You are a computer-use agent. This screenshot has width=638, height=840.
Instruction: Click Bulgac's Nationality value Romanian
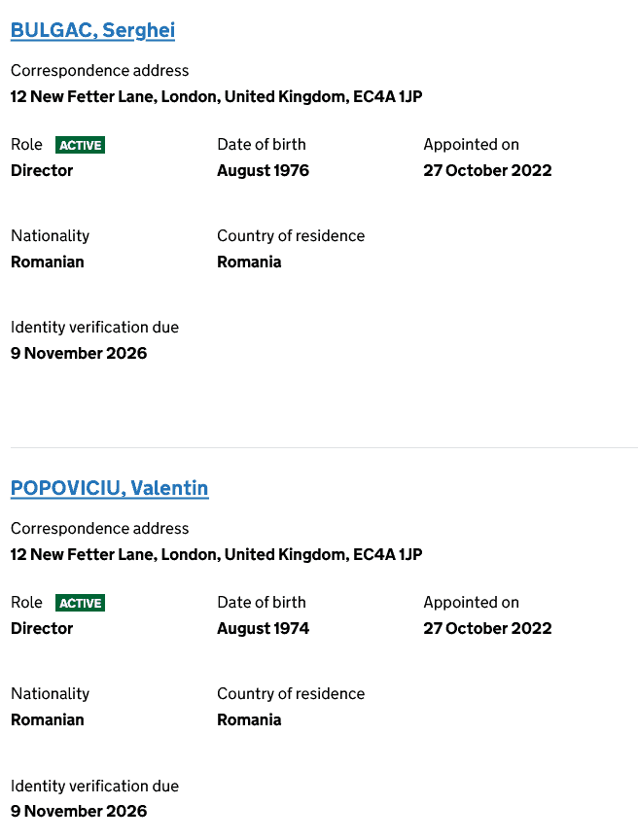(48, 262)
